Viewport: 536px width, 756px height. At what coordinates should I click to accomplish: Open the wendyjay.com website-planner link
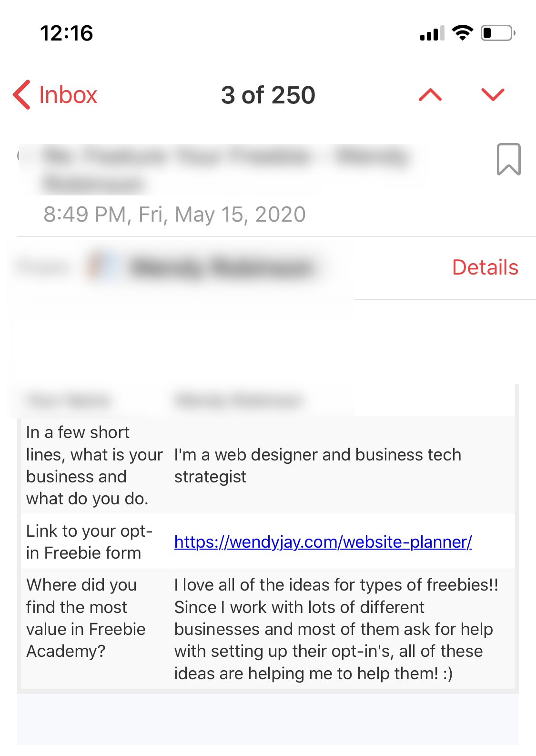coord(323,542)
